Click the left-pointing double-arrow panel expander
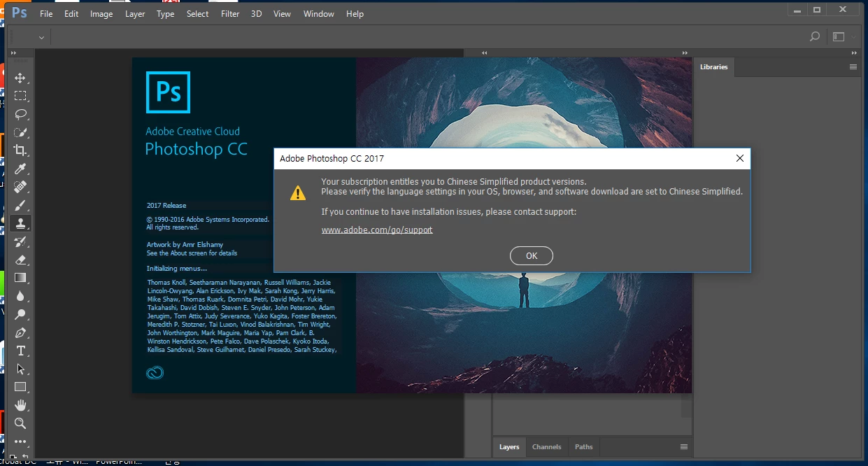 click(485, 52)
